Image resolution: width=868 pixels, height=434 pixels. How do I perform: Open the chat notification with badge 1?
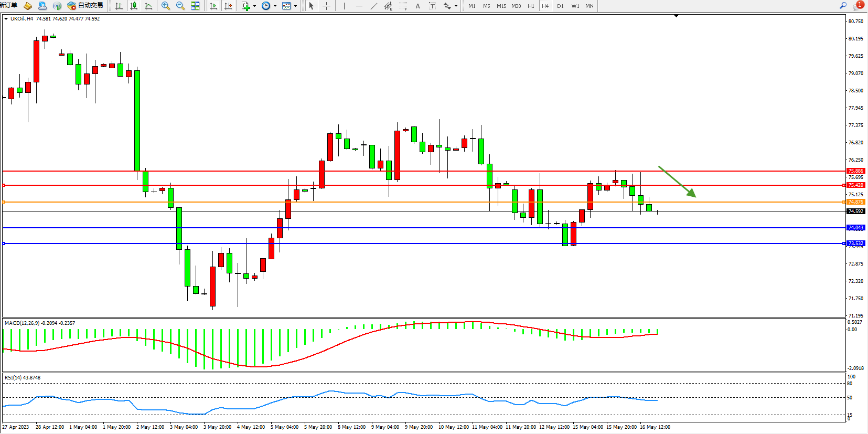tap(858, 6)
